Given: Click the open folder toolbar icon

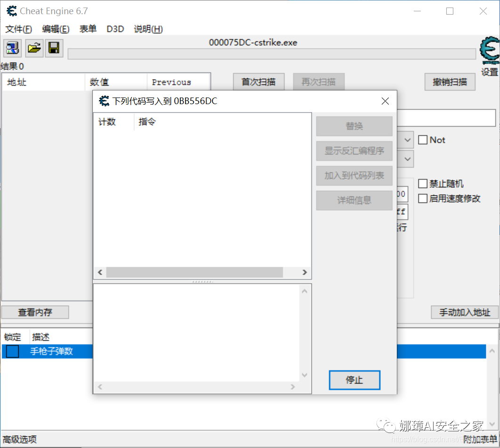Looking at the screenshot, I should [x=34, y=48].
